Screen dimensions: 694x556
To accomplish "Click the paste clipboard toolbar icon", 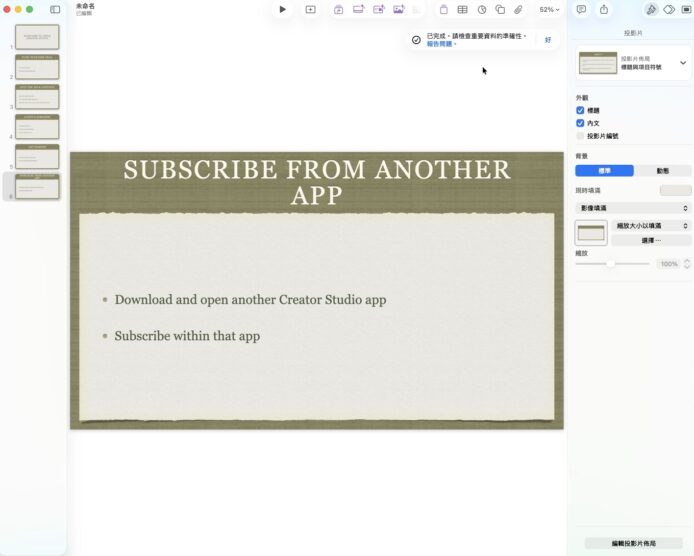I will [x=443, y=9].
